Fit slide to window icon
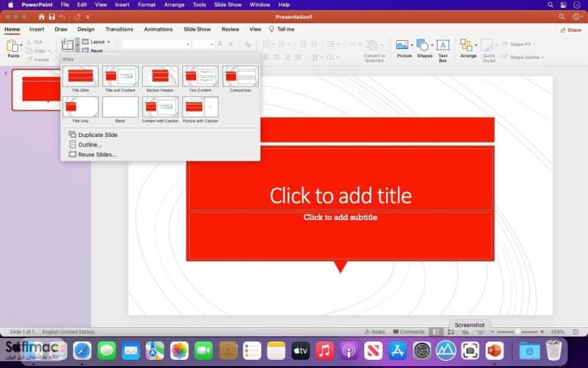This screenshot has width=588, height=368. [x=576, y=332]
